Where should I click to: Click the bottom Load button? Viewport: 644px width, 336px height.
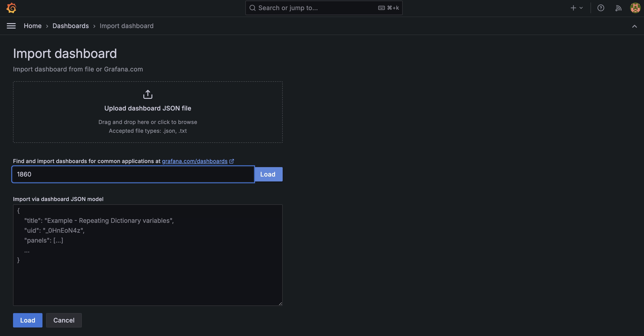tap(27, 320)
